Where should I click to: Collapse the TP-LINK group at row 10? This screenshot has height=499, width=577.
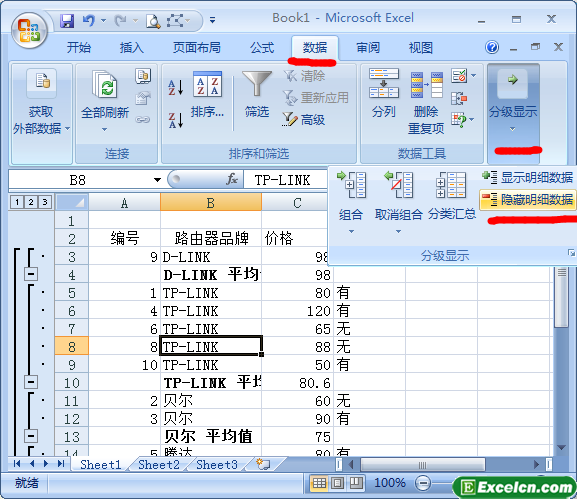point(31,382)
